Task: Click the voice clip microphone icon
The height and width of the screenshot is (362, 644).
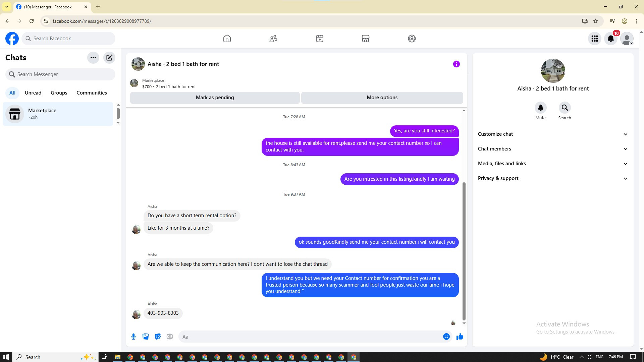Action: [x=133, y=337]
